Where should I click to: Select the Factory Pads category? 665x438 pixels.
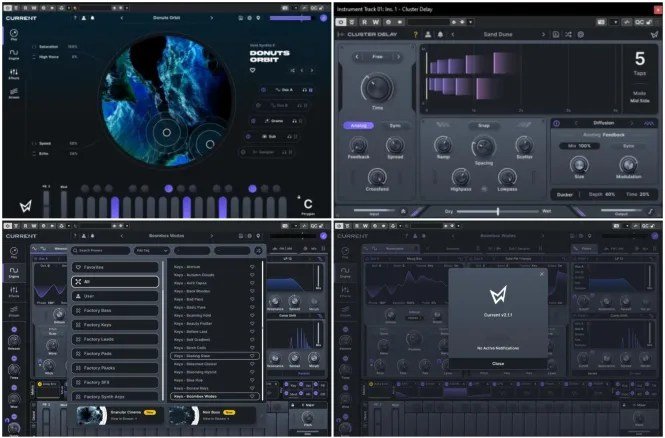pyautogui.click(x=115, y=353)
